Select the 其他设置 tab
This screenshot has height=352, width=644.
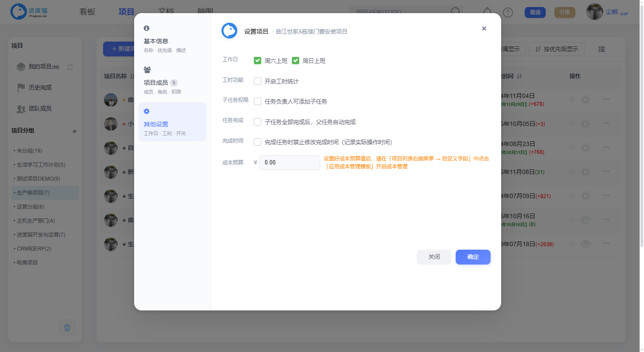[172, 122]
